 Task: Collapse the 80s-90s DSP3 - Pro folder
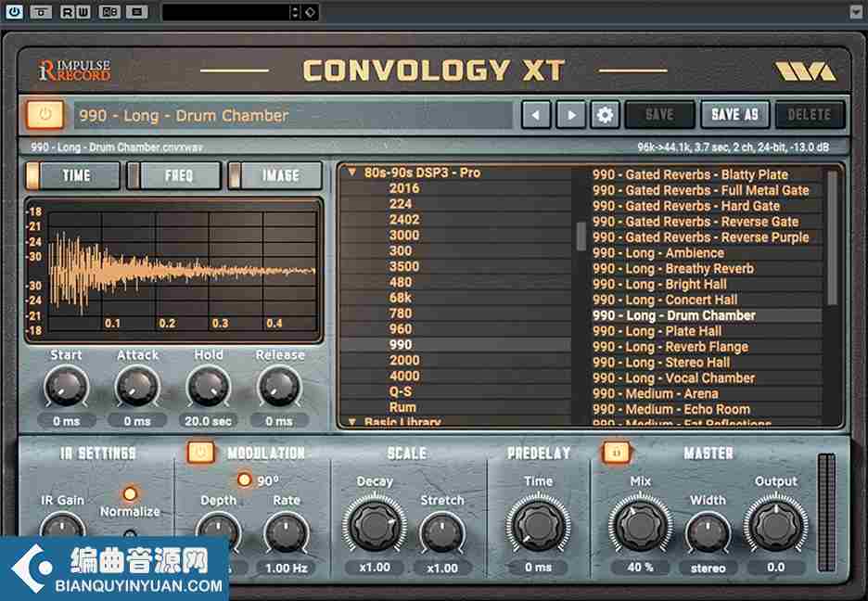(x=351, y=173)
